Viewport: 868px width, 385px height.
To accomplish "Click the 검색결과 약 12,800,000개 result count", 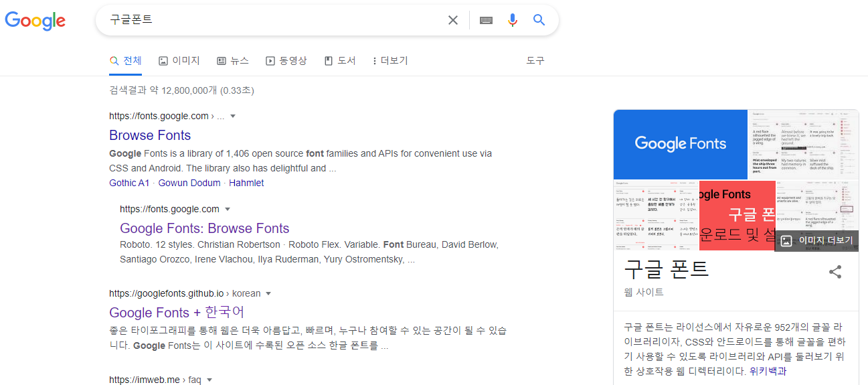I will (182, 90).
